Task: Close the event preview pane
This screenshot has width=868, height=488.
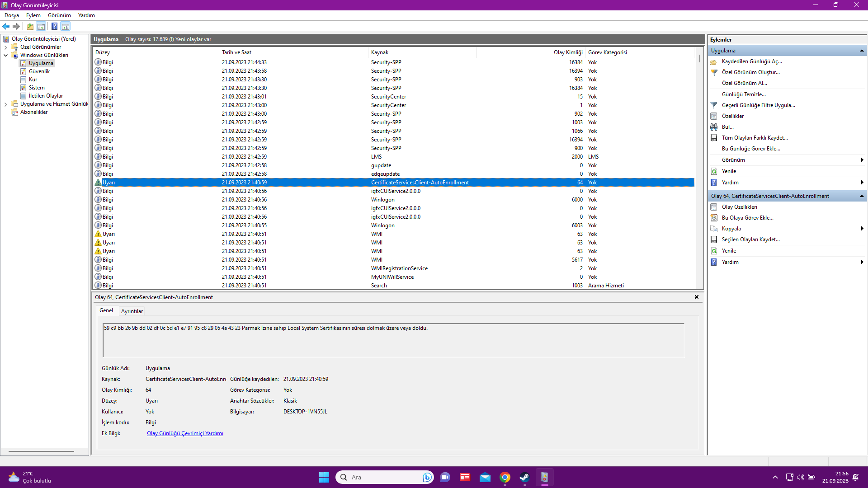Action: coord(696,297)
